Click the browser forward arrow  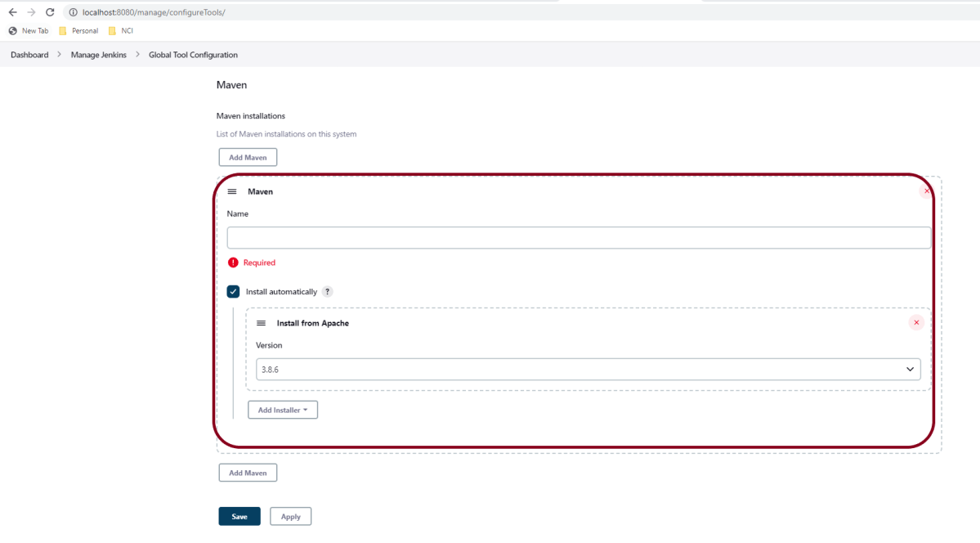[31, 12]
